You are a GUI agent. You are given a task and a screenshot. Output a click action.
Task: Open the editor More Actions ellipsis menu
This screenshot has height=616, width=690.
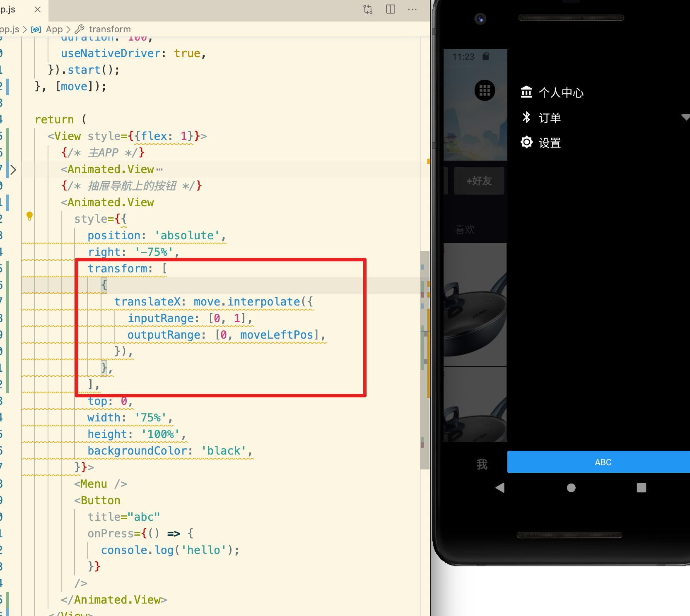click(x=413, y=9)
